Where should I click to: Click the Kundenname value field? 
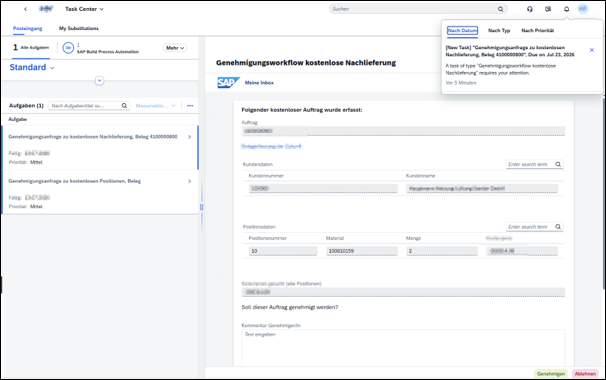coord(482,188)
